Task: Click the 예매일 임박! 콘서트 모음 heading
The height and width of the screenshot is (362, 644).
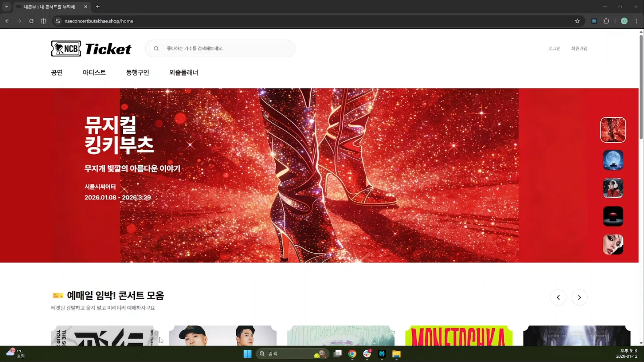Action: pyautogui.click(x=115, y=296)
